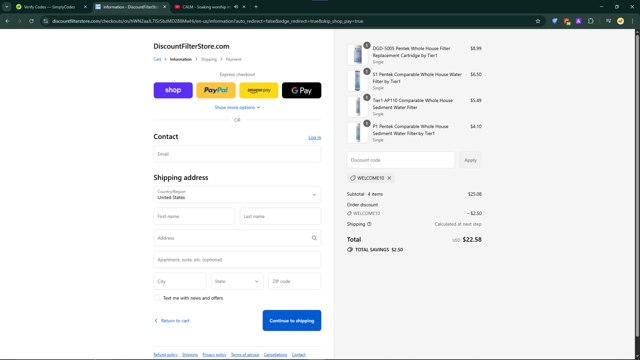Check out with Amazon Pay
The width and height of the screenshot is (640, 360).
[259, 90]
